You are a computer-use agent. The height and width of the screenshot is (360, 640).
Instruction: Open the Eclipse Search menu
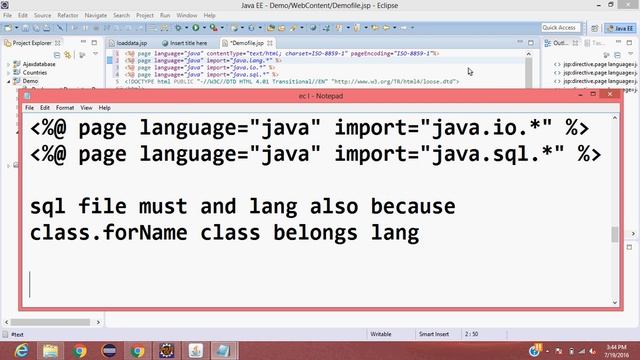point(121,16)
